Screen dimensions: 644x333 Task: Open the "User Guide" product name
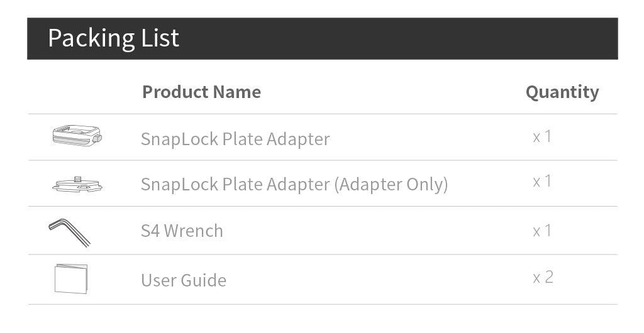(x=183, y=280)
